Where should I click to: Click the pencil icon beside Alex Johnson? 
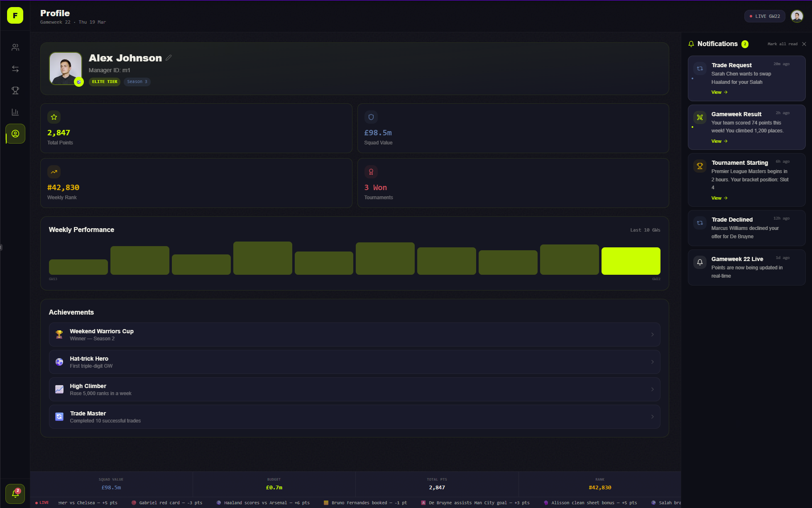coord(169,58)
